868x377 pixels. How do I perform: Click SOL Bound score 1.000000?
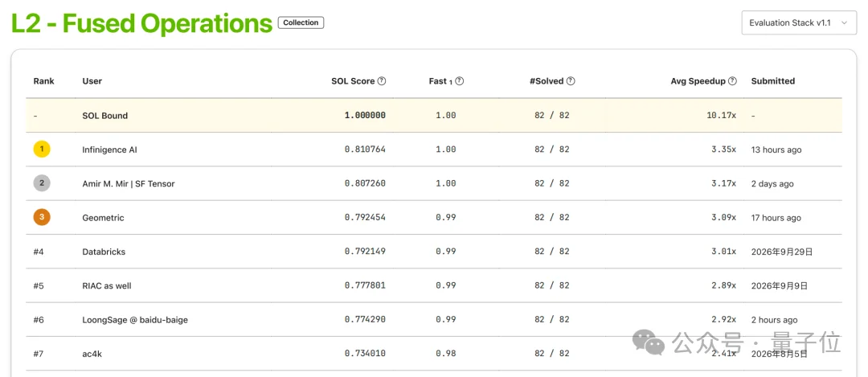(x=365, y=116)
